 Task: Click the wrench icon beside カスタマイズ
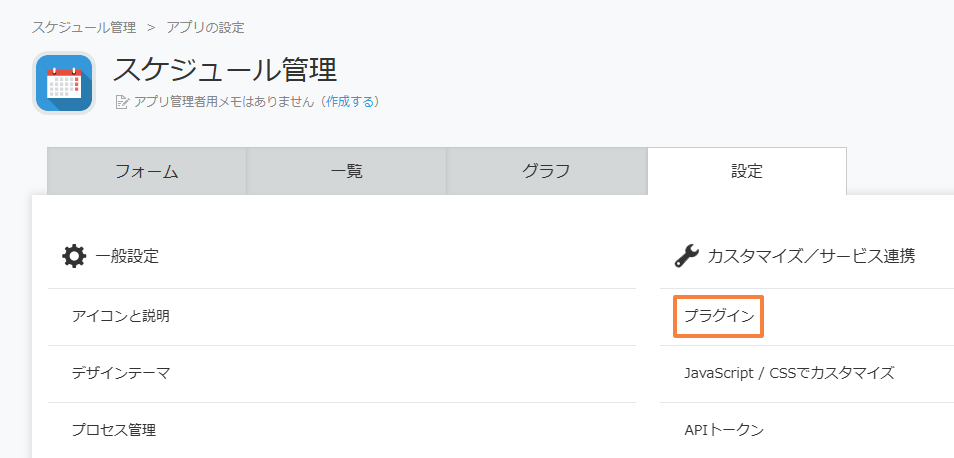(687, 256)
